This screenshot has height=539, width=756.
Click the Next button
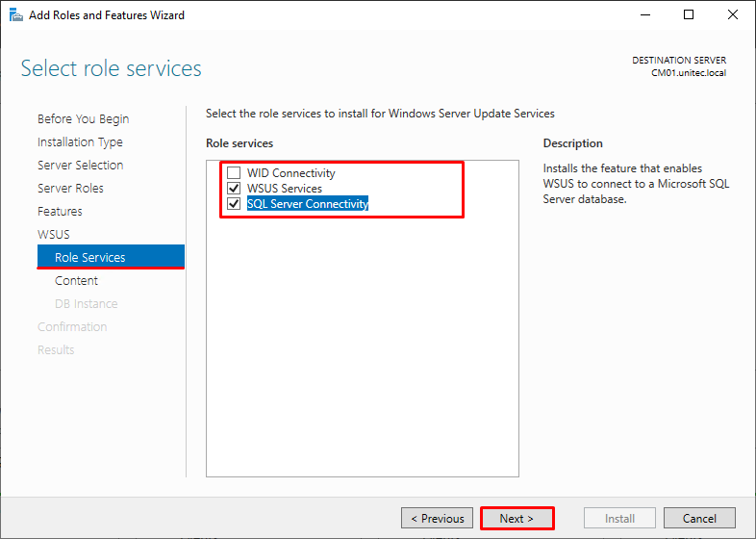pyautogui.click(x=517, y=518)
